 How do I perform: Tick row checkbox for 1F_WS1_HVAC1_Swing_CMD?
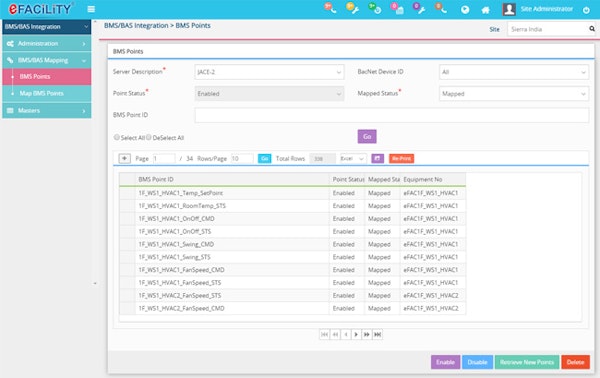[127, 244]
